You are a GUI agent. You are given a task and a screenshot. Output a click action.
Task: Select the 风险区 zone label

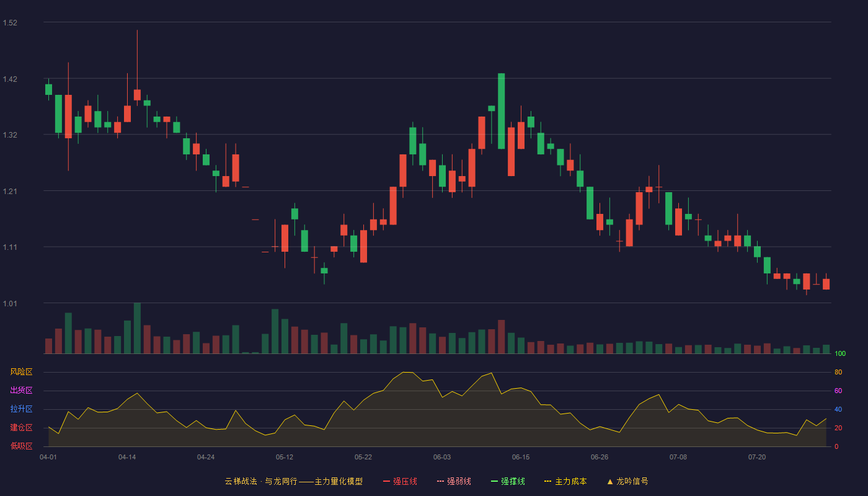click(x=21, y=372)
